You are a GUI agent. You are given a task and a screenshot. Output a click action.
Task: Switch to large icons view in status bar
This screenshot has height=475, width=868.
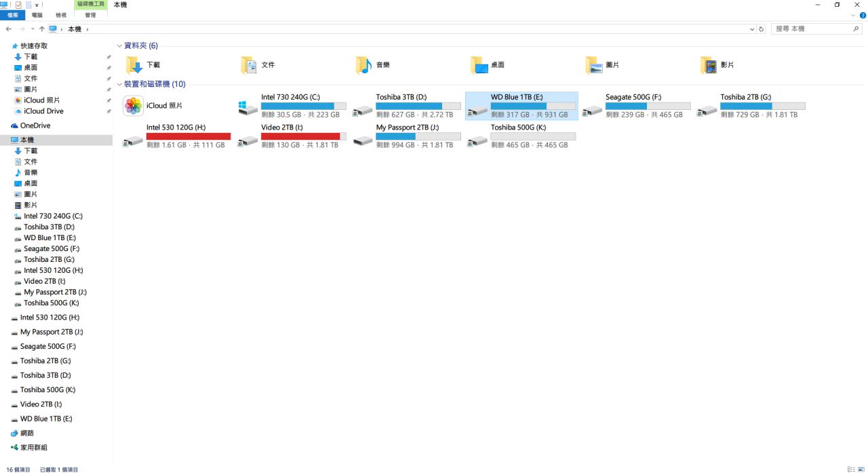(x=861, y=470)
